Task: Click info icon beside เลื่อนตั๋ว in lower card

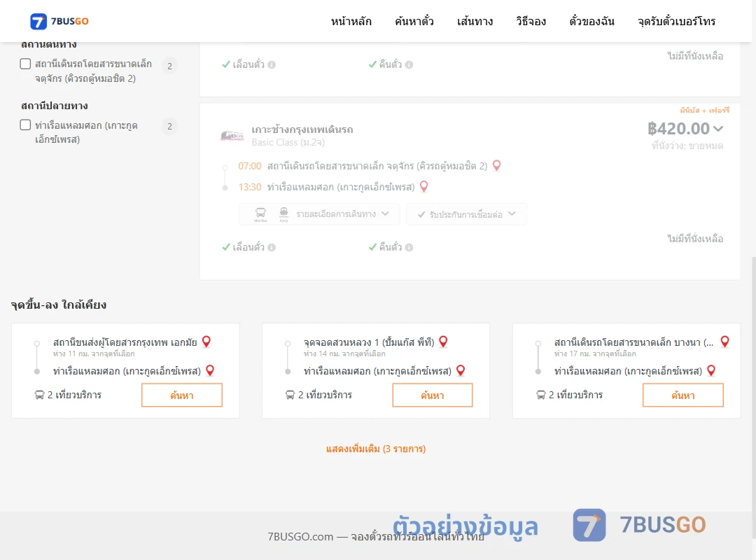Action: point(272,247)
